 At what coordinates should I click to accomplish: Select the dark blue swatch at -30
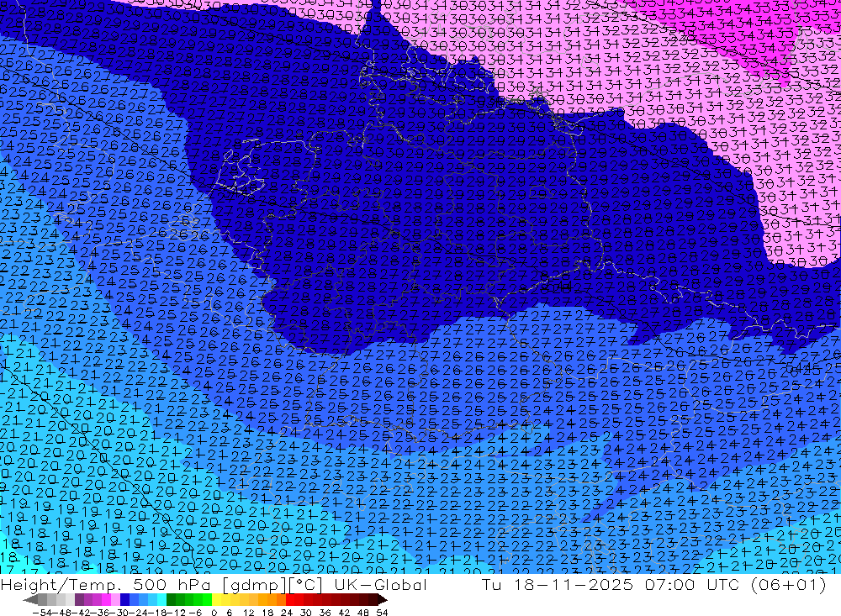[124, 599]
